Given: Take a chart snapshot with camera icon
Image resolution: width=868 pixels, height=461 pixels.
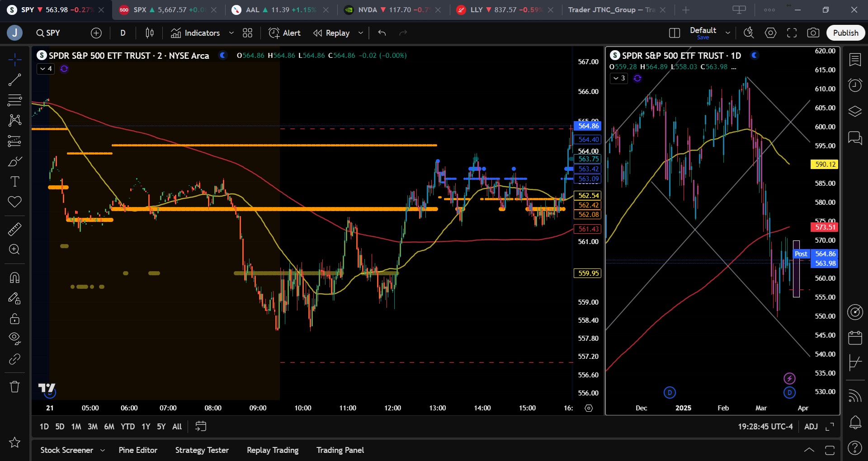Looking at the screenshot, I should 813,33.
